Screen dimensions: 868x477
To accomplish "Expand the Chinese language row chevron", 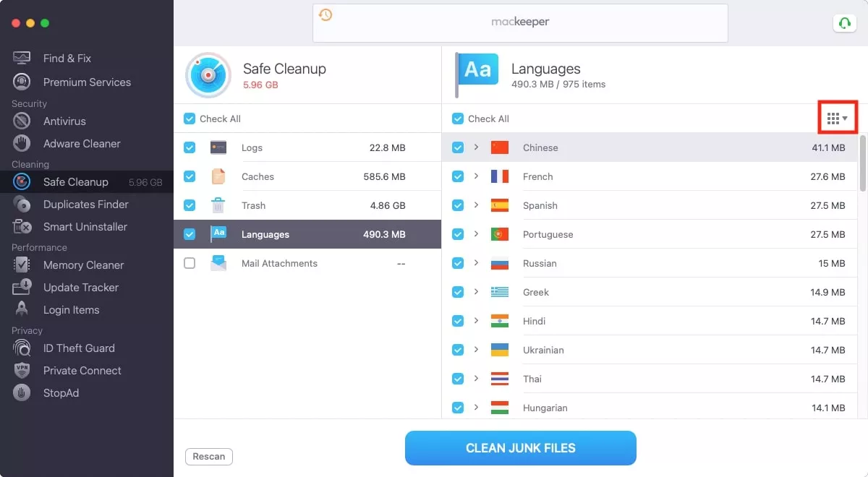I will tap(476, 147).
